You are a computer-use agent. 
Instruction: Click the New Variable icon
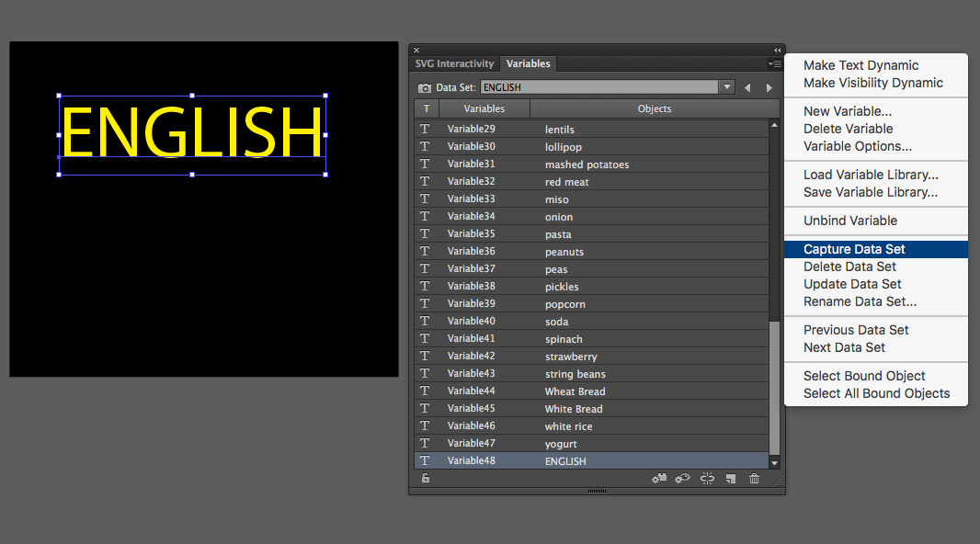click(x=731, y=479)
